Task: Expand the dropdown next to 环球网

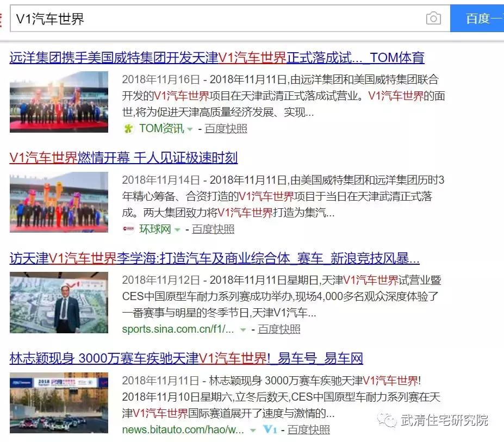Action: pos(176,229)
